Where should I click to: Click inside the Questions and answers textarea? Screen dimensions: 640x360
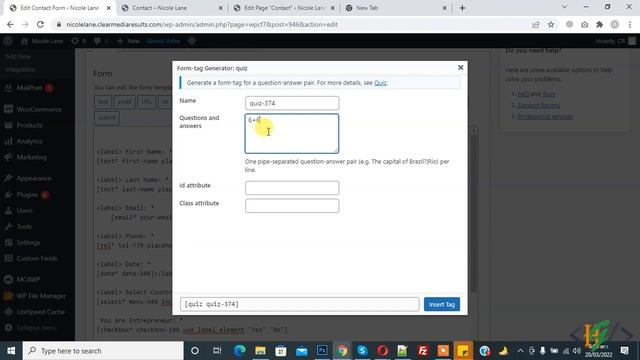[x=292, y=133]
